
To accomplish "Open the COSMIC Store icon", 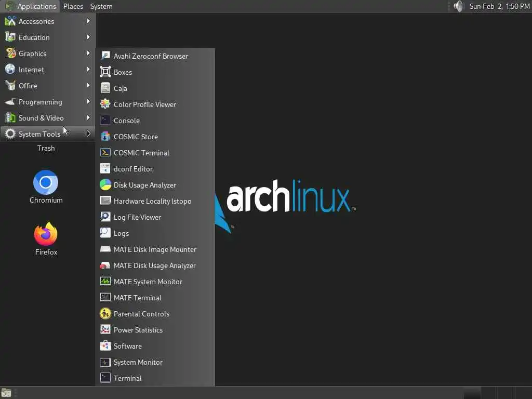I will click(x=105, y=137).
